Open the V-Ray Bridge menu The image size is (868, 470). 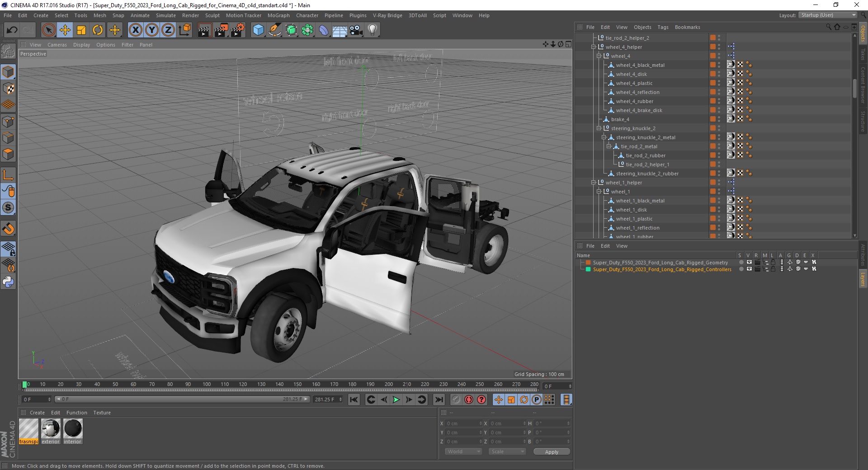click(x=387, y=15)
